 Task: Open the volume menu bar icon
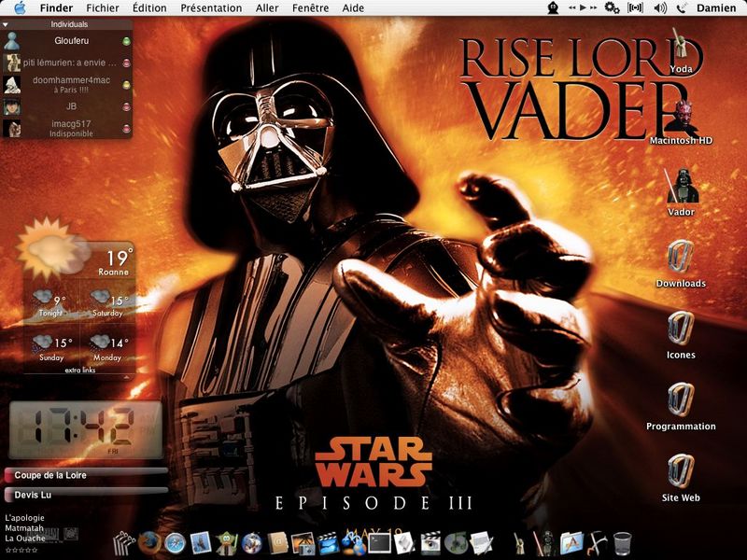pos(660,8)
